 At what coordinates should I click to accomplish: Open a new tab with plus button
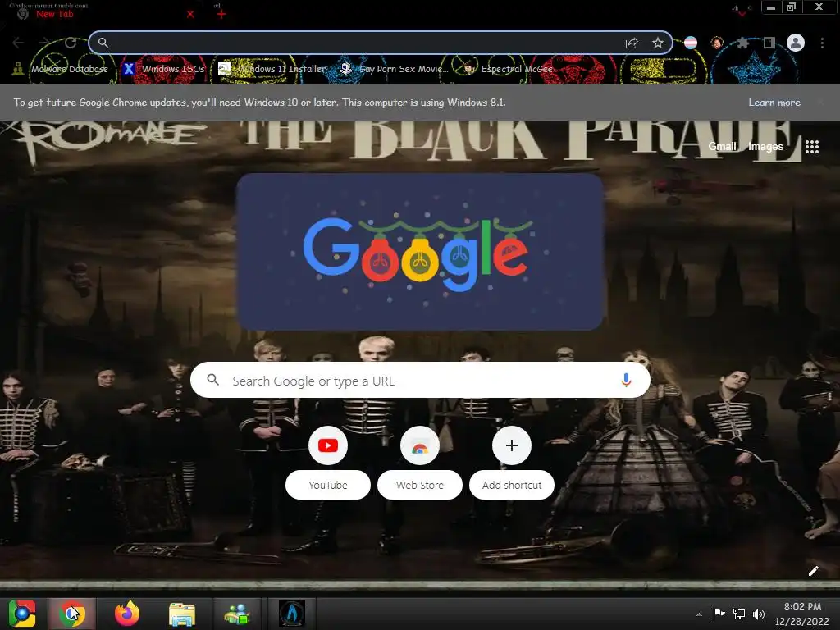click(x=221, y=15)
